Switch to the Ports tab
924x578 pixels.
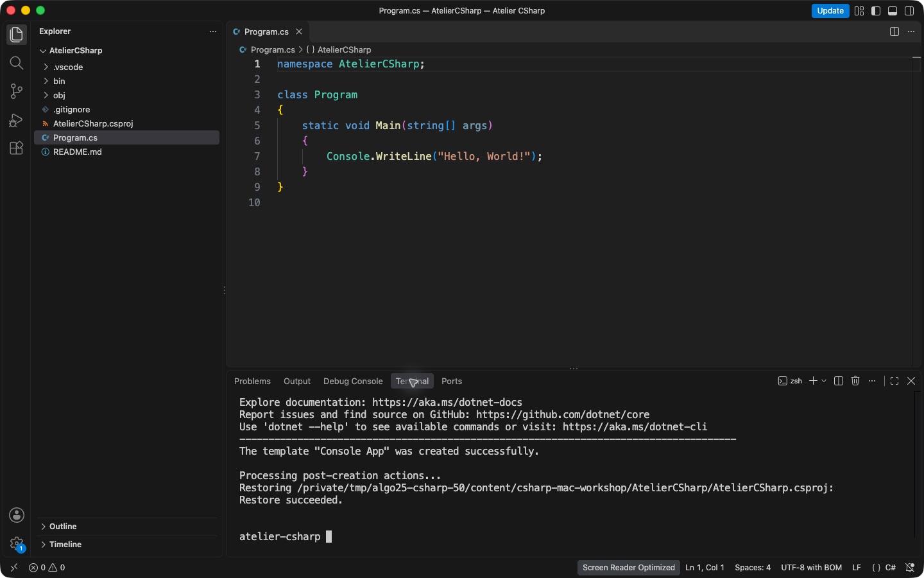(452, 381)
